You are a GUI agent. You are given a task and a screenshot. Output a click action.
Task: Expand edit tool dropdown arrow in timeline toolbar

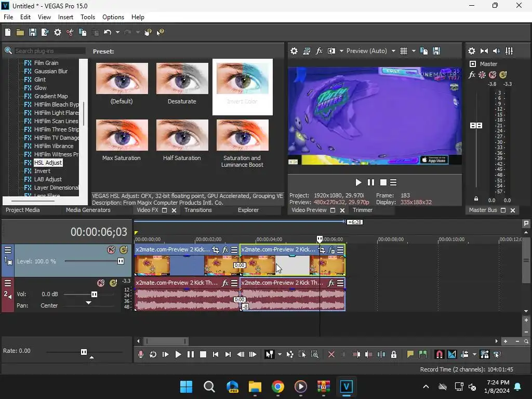pyautogui.click(x=280, y=354)
